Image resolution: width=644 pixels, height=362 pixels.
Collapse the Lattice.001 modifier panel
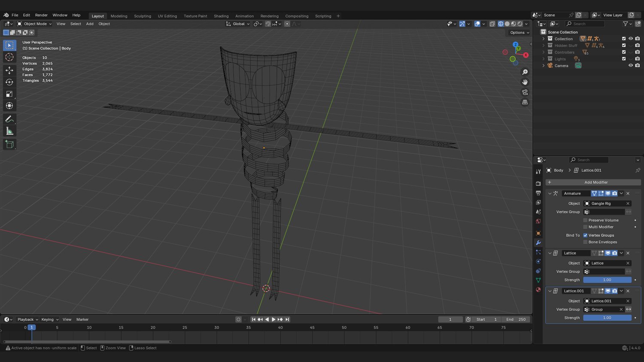pyautogui.click(x=550, y=291)
